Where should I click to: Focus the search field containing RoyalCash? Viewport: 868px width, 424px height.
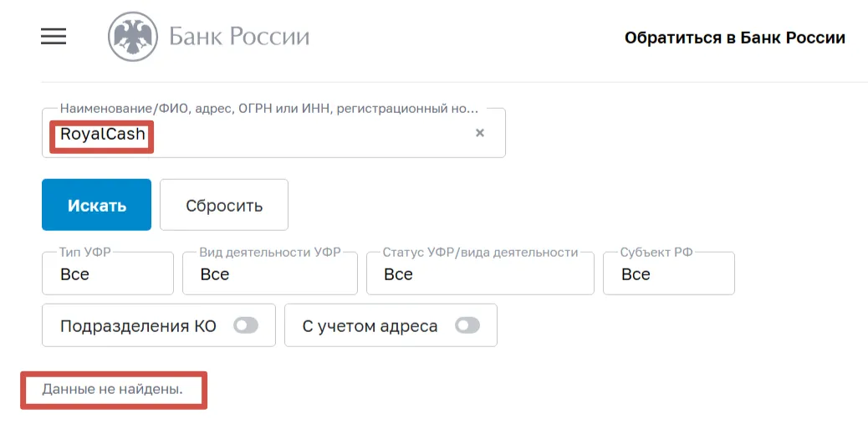[x=273, y=133]
